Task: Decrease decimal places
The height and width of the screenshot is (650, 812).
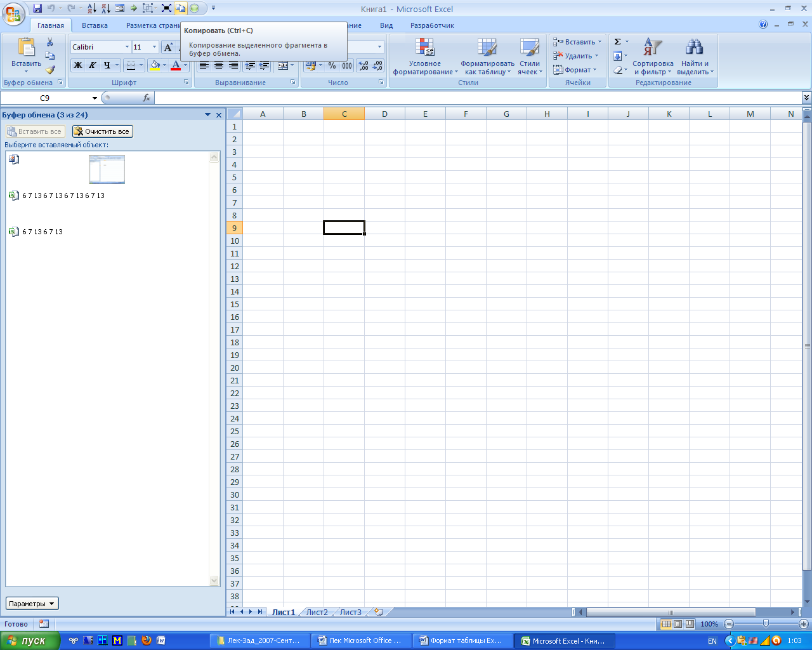Action: [x=377, y=65]
